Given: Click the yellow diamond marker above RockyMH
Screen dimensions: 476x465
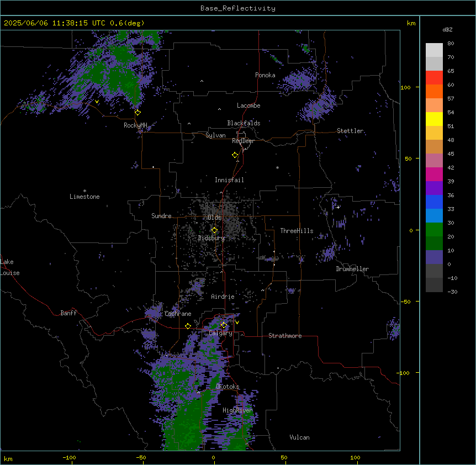Looking at the screenshot, I should pyautogui.click(x=137, y=112).
